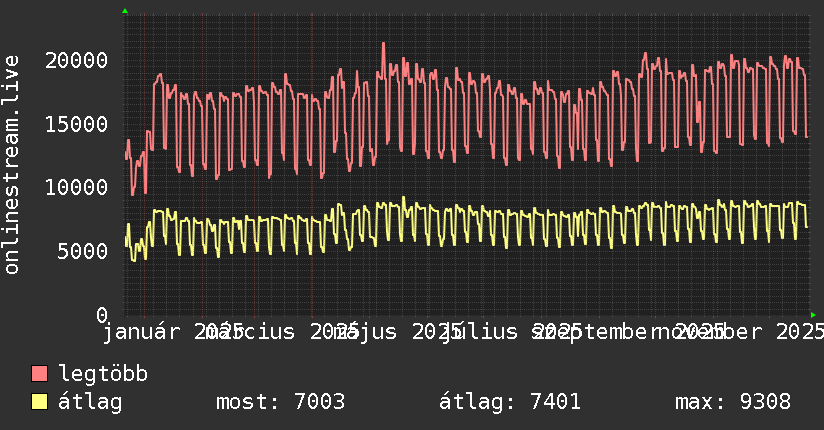Click the 5000 y-axis label
The width and height of the screenshot is (824, 430).
pyautogui.click(x=83, y=251)
